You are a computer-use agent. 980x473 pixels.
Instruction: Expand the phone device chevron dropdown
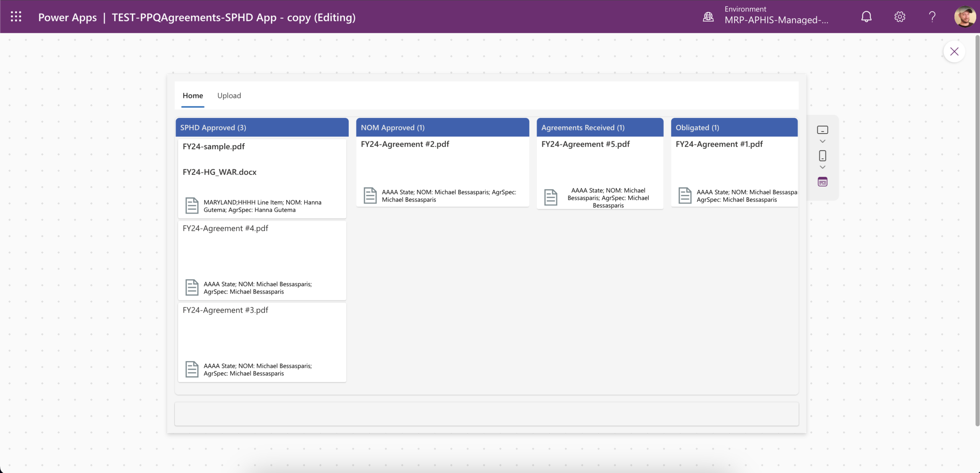point(822,167)
